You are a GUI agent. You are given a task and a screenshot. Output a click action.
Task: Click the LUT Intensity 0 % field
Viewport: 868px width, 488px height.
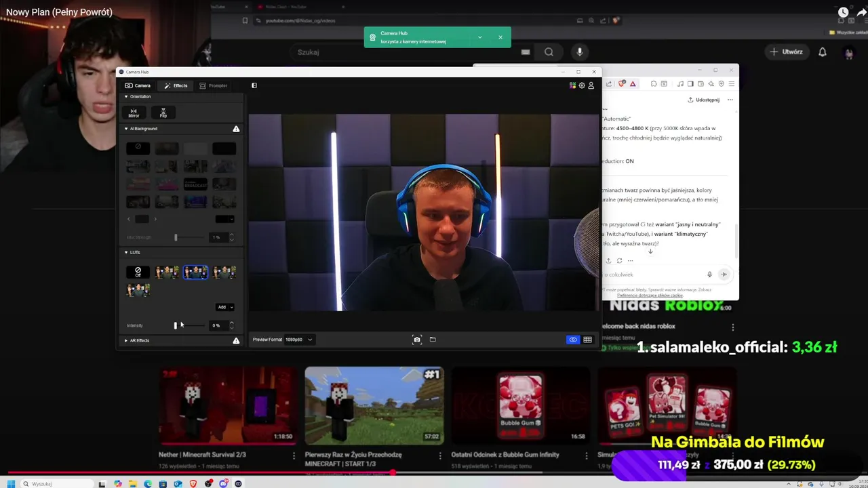(218, 325)
